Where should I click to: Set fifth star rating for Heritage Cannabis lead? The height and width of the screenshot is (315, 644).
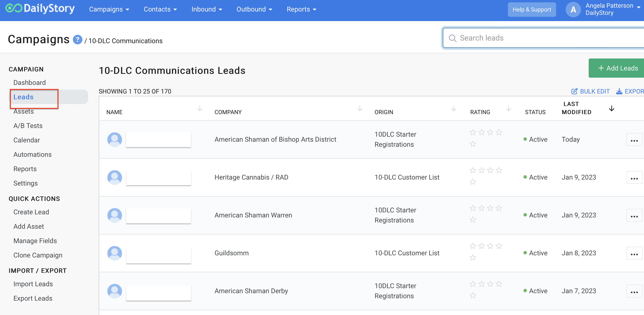473,182
